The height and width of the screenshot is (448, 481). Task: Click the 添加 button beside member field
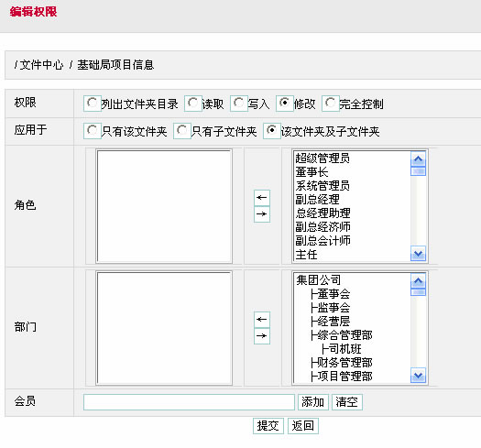[313, 402]
